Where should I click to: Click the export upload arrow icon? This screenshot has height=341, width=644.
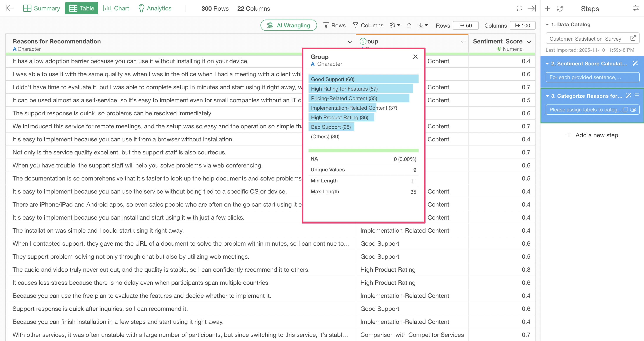pos(409,25)
